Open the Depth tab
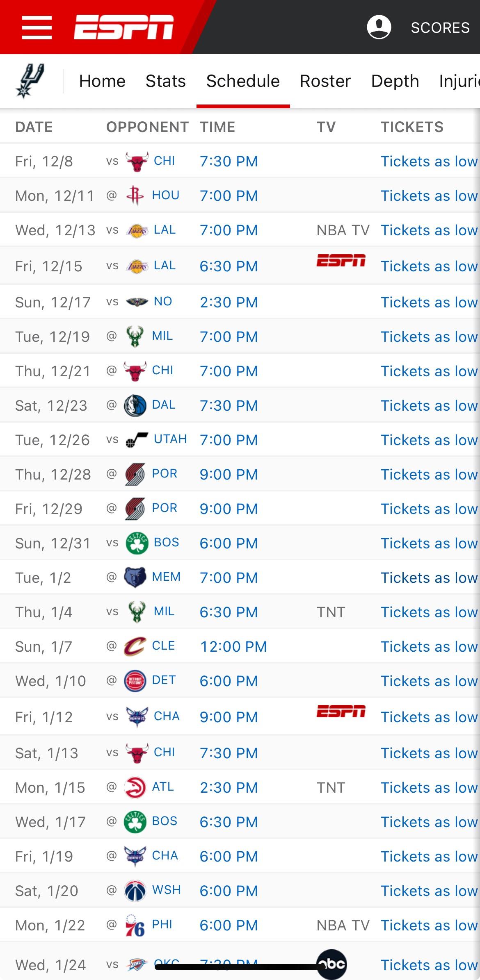 (x=395, y=81)
